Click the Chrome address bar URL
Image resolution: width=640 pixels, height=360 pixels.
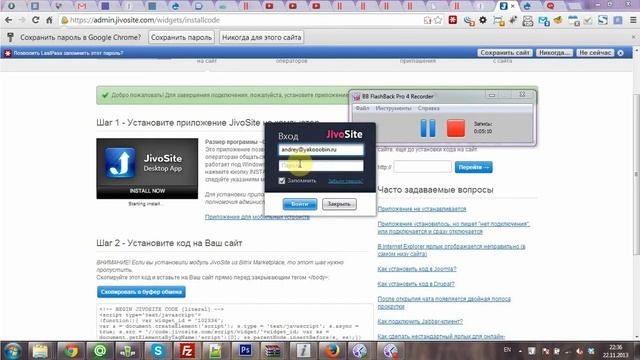pos(144,20)
